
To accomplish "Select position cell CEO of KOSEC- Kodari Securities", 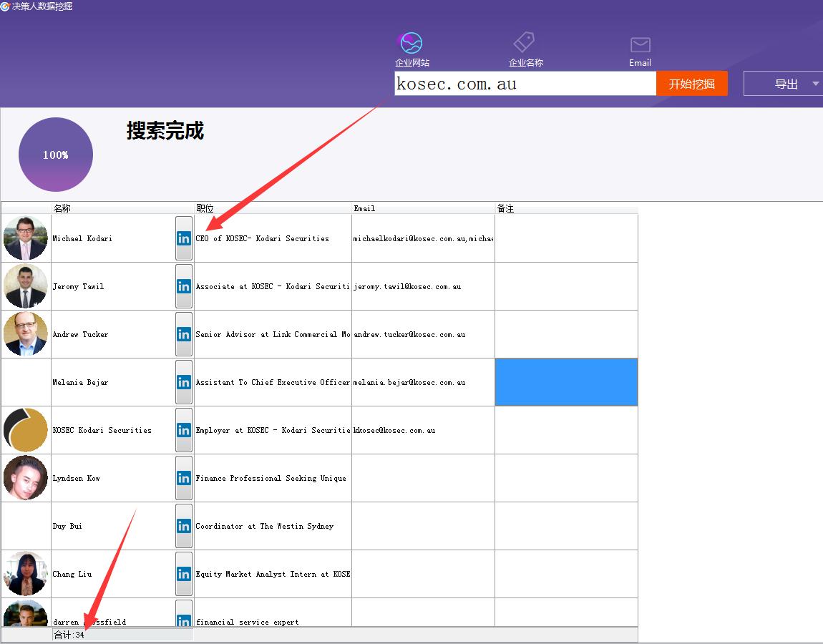I will 273,238.
